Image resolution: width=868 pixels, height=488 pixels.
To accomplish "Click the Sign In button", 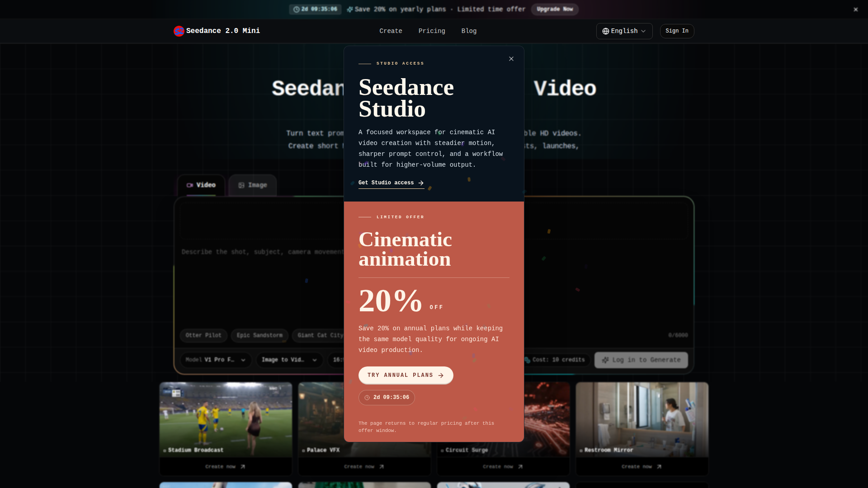I will pos(677,31).
